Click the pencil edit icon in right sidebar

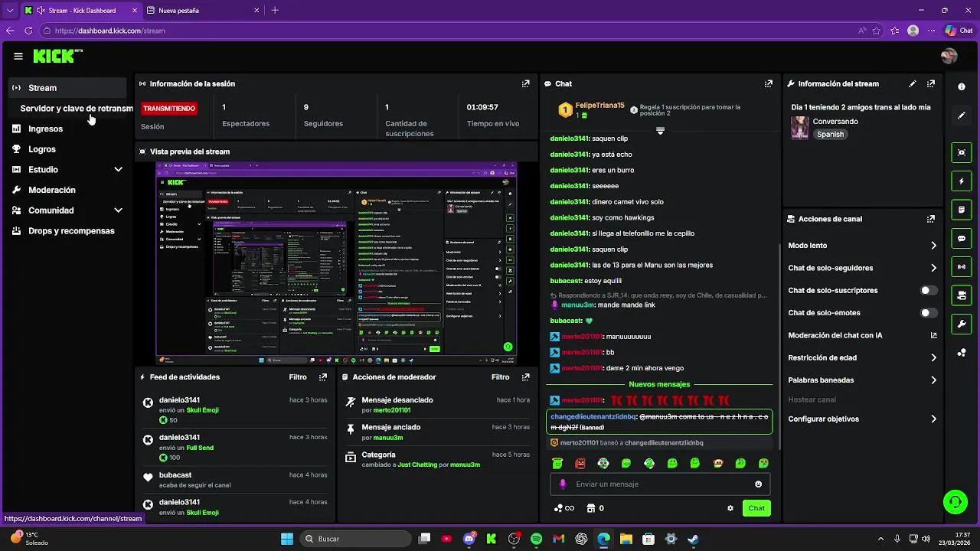962,116
